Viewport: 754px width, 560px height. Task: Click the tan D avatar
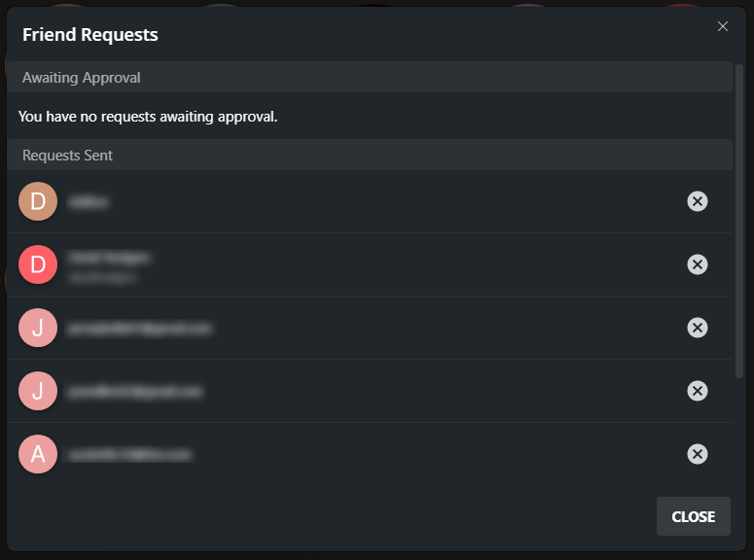click(x=38, y=201)
